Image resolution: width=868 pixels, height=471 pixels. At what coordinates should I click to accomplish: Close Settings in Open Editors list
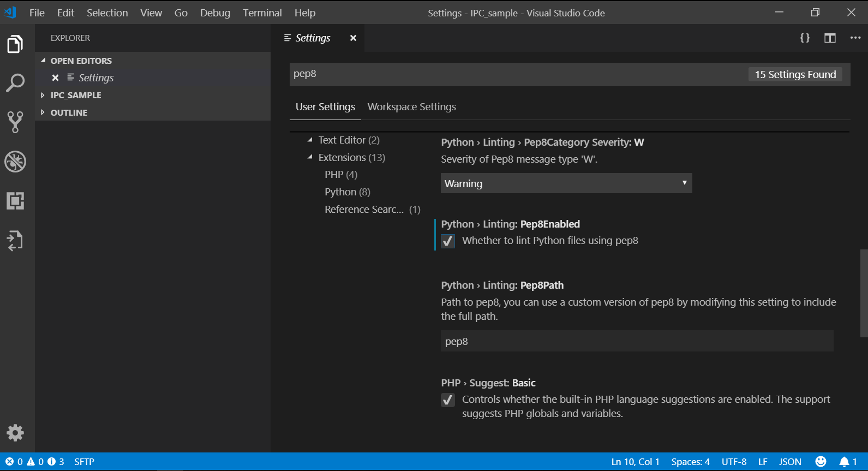55,77
